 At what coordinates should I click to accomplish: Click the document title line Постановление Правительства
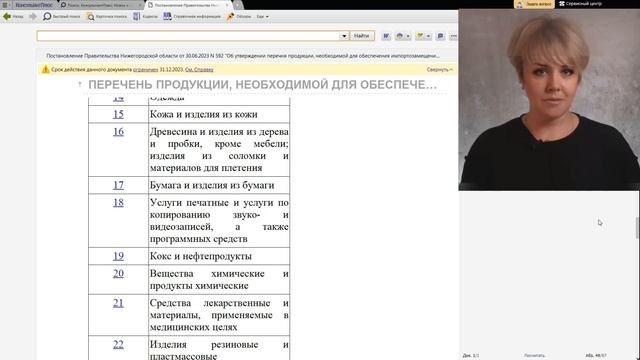[x=243, y=56]
